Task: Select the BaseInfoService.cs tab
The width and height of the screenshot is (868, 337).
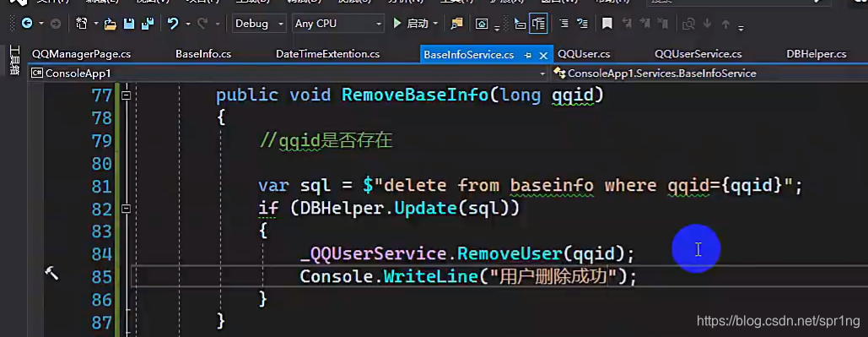Action: 469,55
